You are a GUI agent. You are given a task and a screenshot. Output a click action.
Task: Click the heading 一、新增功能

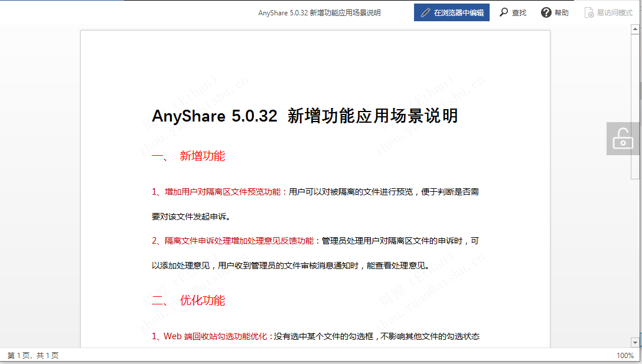[x=188, y=156]
